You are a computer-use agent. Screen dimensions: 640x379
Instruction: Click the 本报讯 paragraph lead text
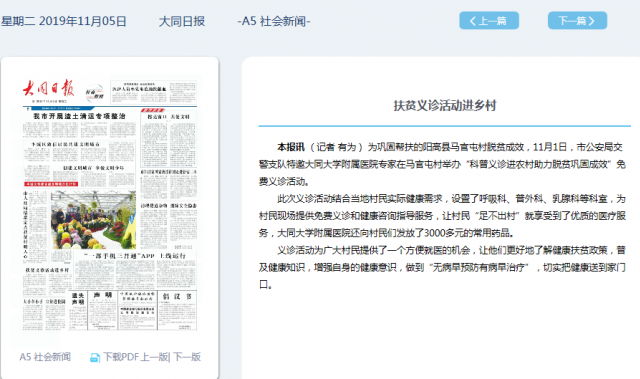coord(291,147)
